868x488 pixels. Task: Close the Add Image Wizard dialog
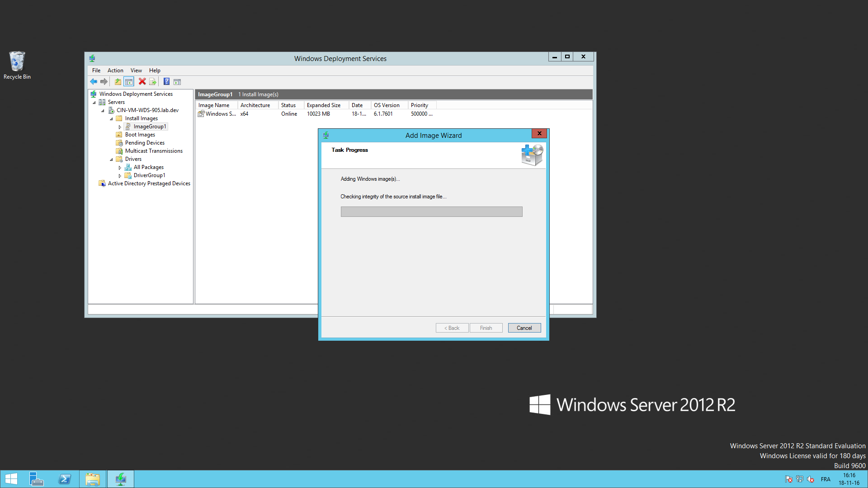point(539,133)
